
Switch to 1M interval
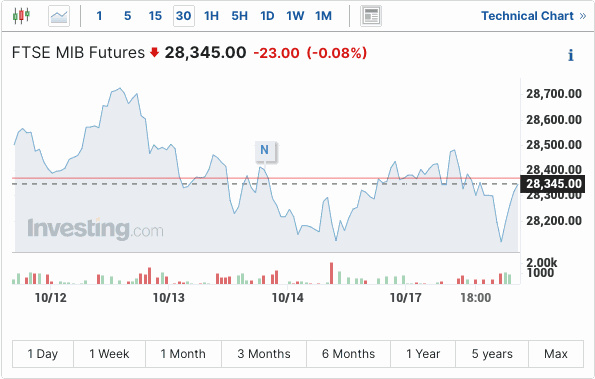tap(323, 16)
